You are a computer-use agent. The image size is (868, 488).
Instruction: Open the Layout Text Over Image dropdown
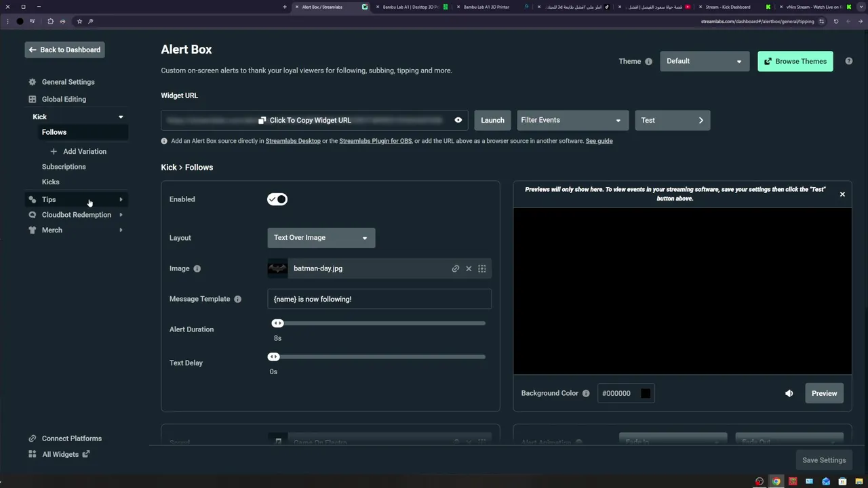tap(321, 238)
